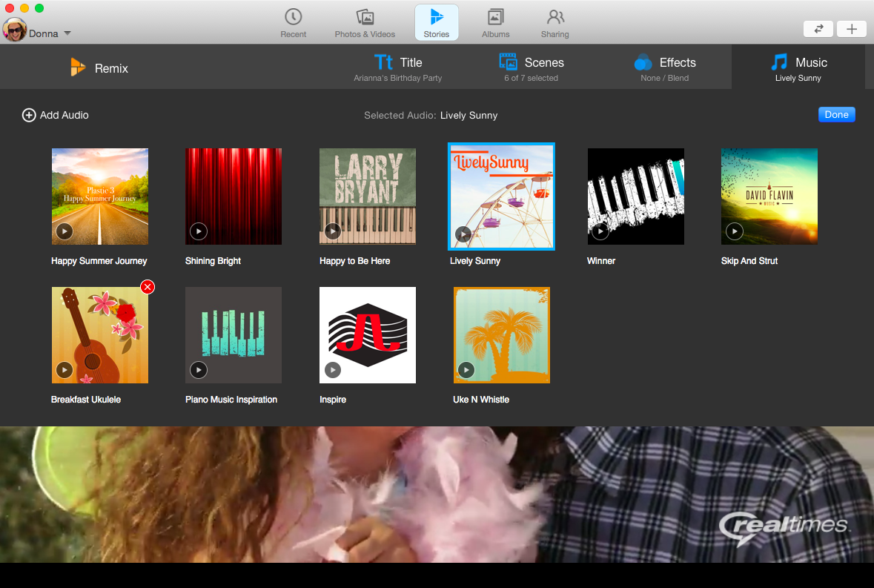The image size is (874, 588).
Task: Open the Scenes tab
Action: 531,68
